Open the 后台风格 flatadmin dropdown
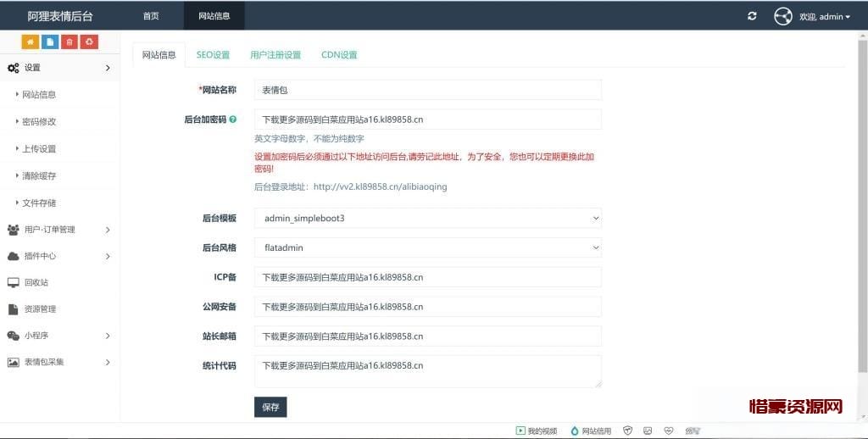868x439 pixels. 428,247
